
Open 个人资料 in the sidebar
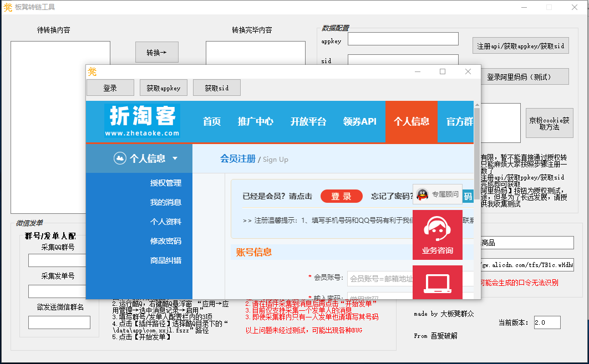166,222
